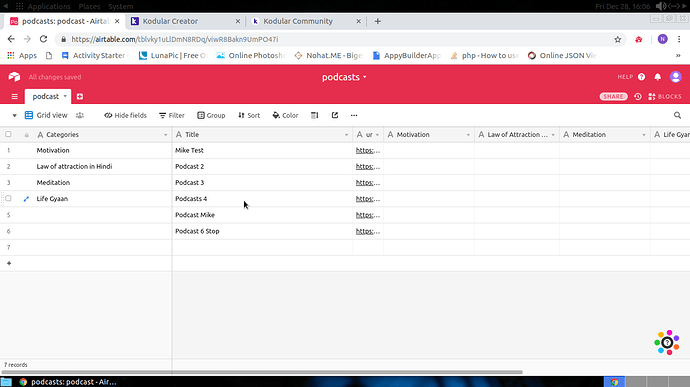
Task: Open the Motivation field dropdown arrow
Action: (468, 135)
